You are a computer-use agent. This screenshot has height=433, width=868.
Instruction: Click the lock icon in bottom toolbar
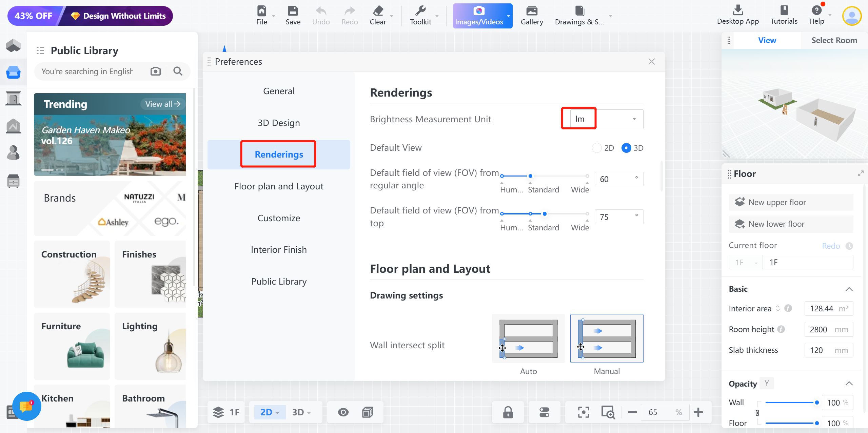pos(508,412)
